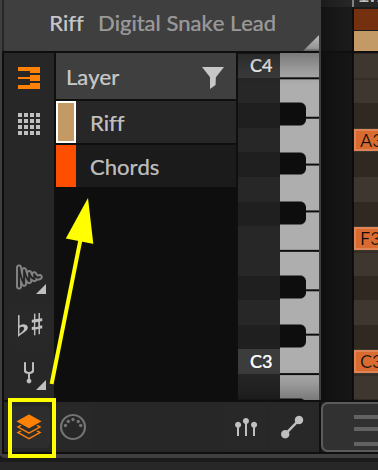The image size is (378, 470).
Task: Click the tan Riff color swatch
Action: [x=66, y=122]
